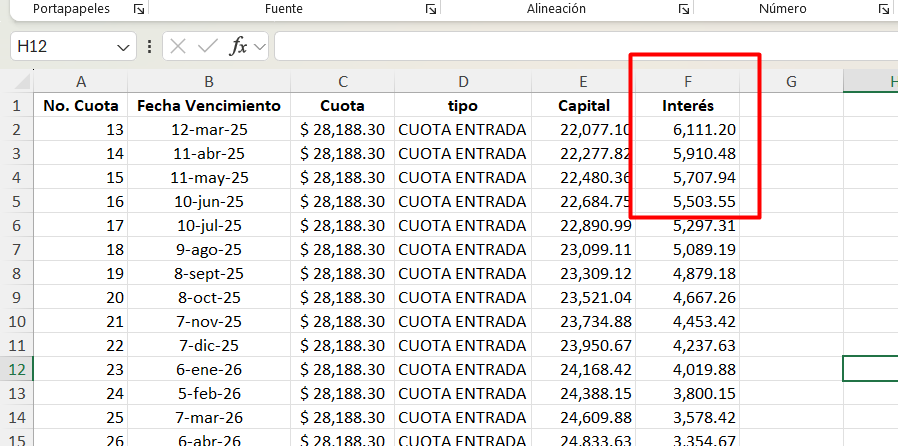This screenshot has height=446, width=898.
Task: Open the Portapapeles dialog launcher
Action: pyautogui.click(x=139, y=9)
